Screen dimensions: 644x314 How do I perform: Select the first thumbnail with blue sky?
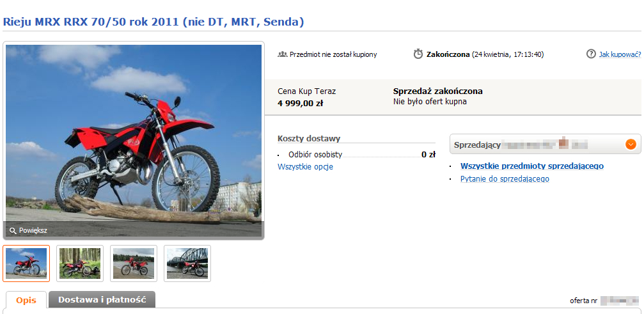26,263
